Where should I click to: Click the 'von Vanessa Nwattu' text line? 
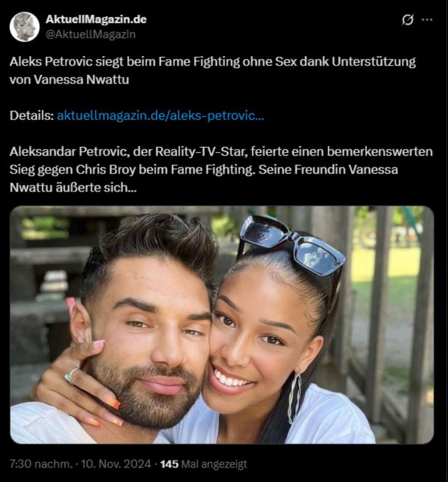point(69,80)
